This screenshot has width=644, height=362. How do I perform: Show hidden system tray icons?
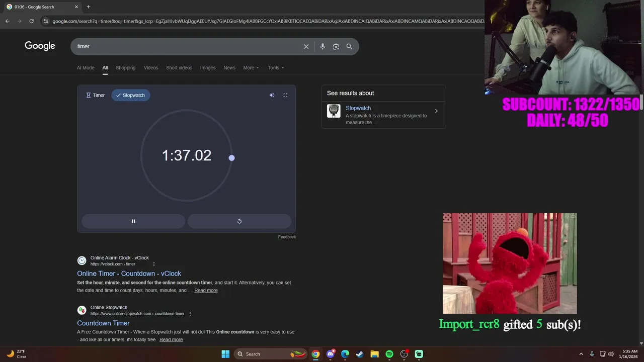[581, 354]
